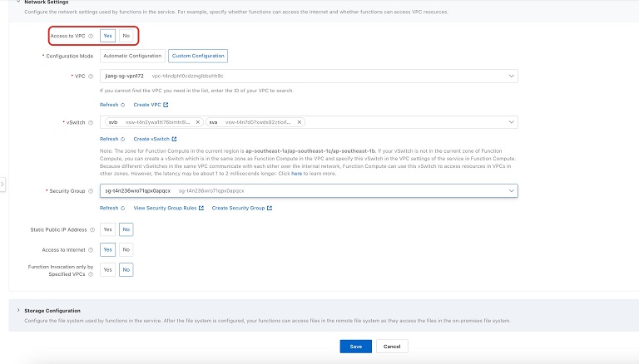The image size is (639, 364).
Task: Open help icon beside Security Group label
Action: point(91,191)
